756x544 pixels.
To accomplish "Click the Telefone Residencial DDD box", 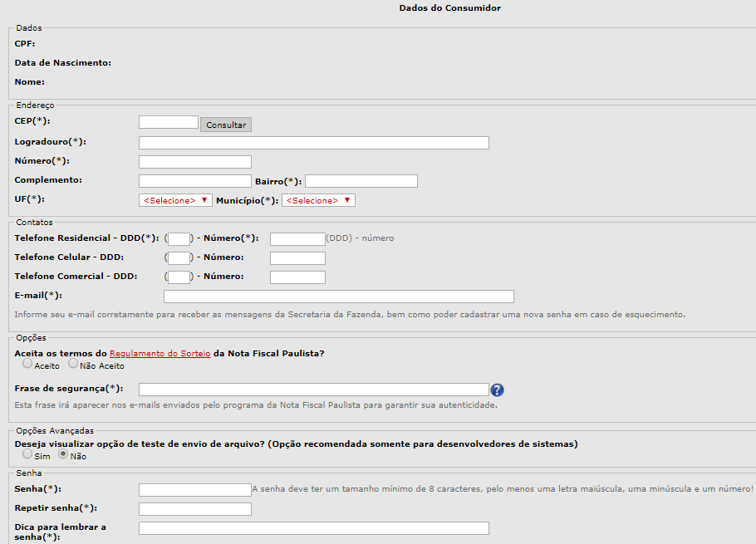I will coord(179,239).
